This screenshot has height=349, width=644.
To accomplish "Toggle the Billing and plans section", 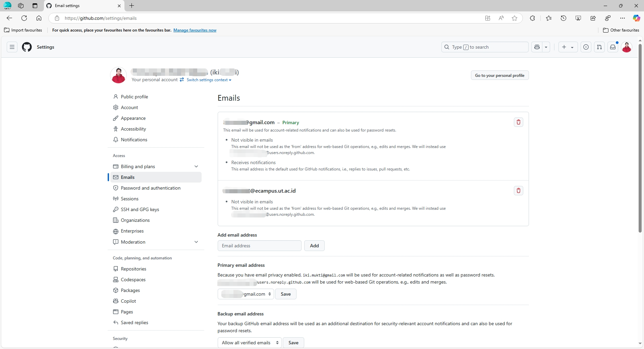I will [197, 166].
